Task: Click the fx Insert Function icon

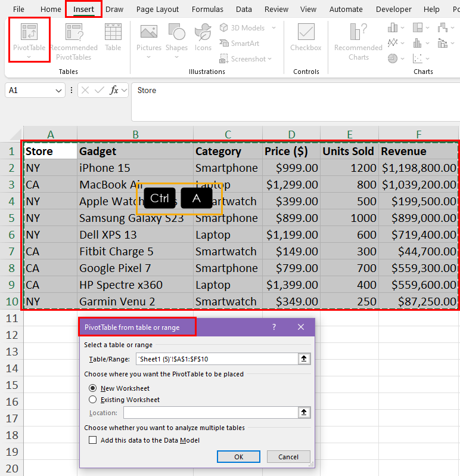Action: [114, 90]
